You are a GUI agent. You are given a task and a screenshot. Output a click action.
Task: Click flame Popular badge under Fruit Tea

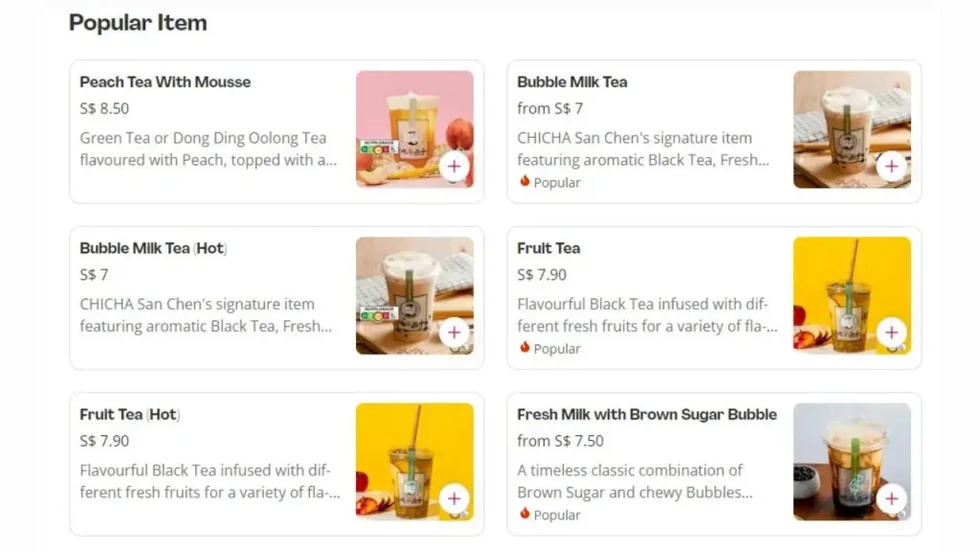[550, 348]
